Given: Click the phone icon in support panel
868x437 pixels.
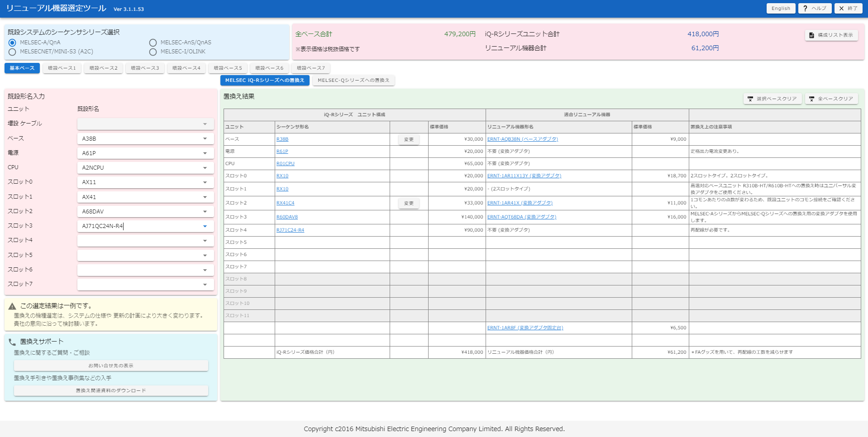Looking at the screenshot, I should click(12, 342).
